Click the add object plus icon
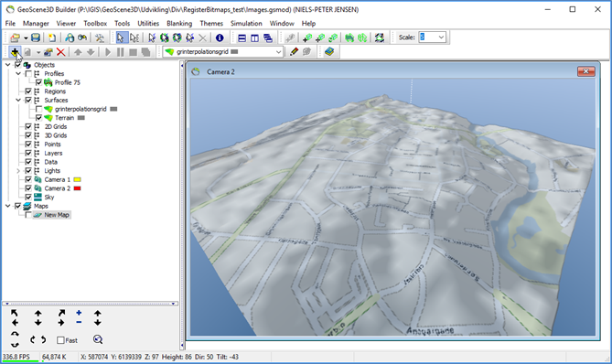Screen dimensions: 612x364 [15, 52]
